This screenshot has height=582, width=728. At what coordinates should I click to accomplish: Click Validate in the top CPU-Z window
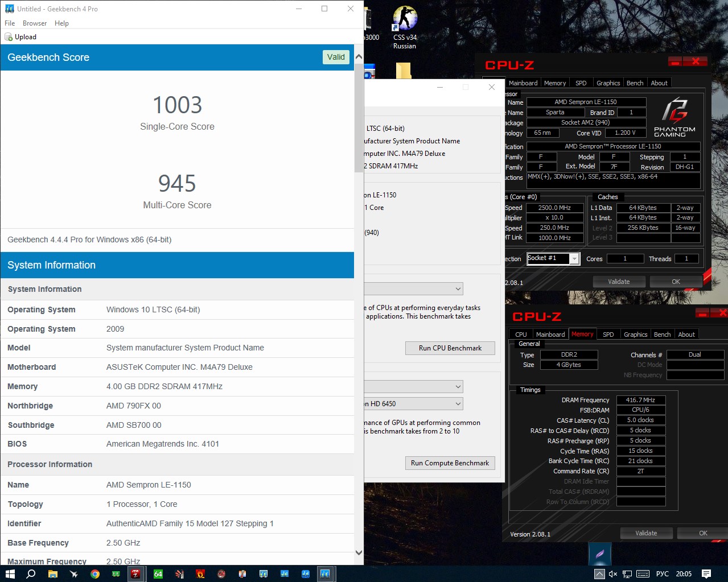(x=619, y=282)
